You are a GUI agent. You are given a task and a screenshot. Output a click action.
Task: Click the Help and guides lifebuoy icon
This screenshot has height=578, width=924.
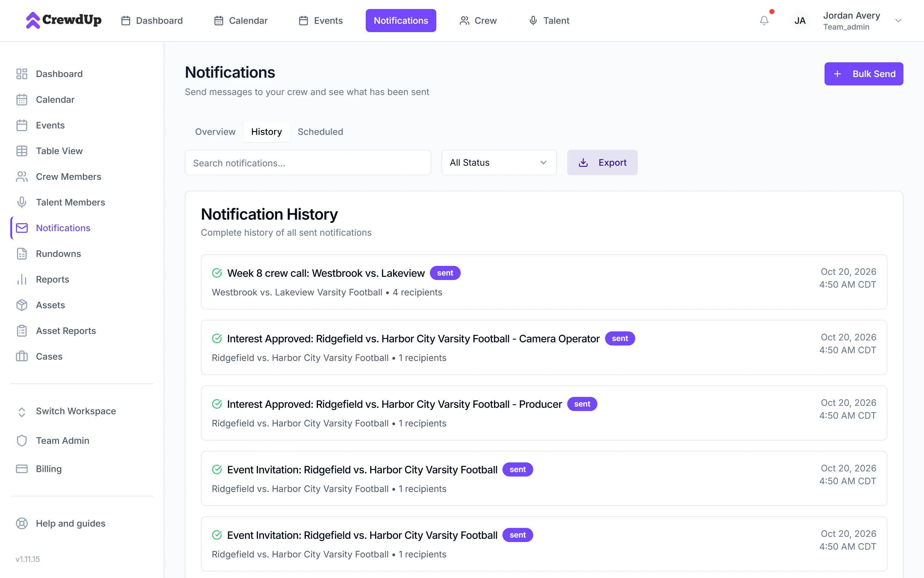pos(22,523)
